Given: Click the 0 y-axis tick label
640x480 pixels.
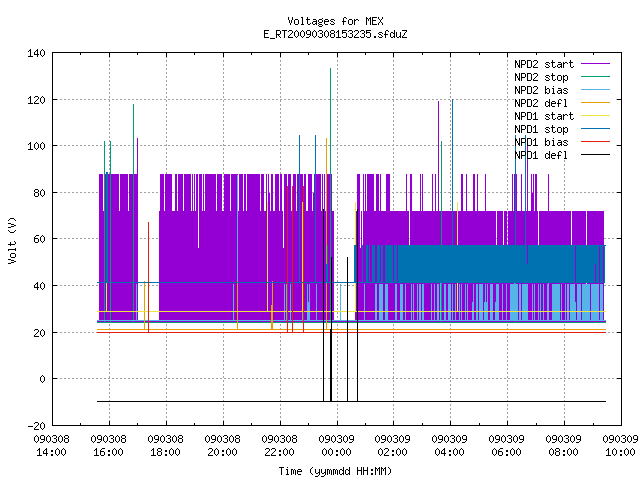Looking at the screenshot, I should pyautogui.click(x=42, y=379).
